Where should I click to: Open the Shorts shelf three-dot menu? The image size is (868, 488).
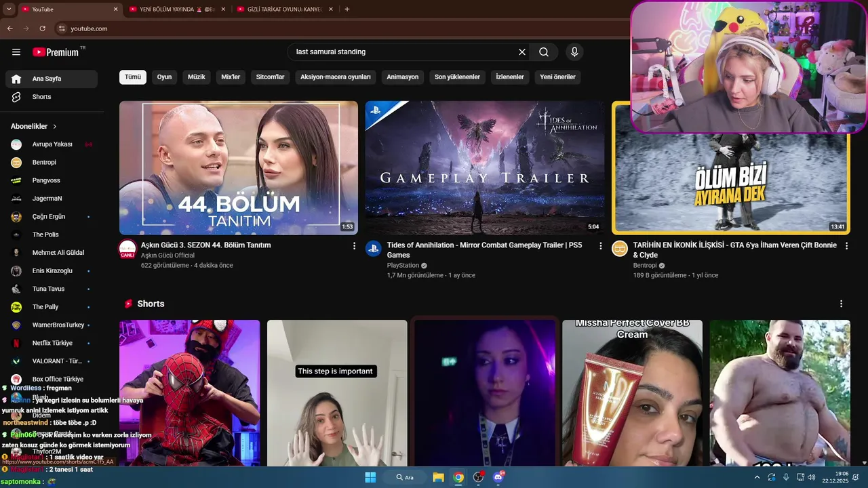coord(842,304)
